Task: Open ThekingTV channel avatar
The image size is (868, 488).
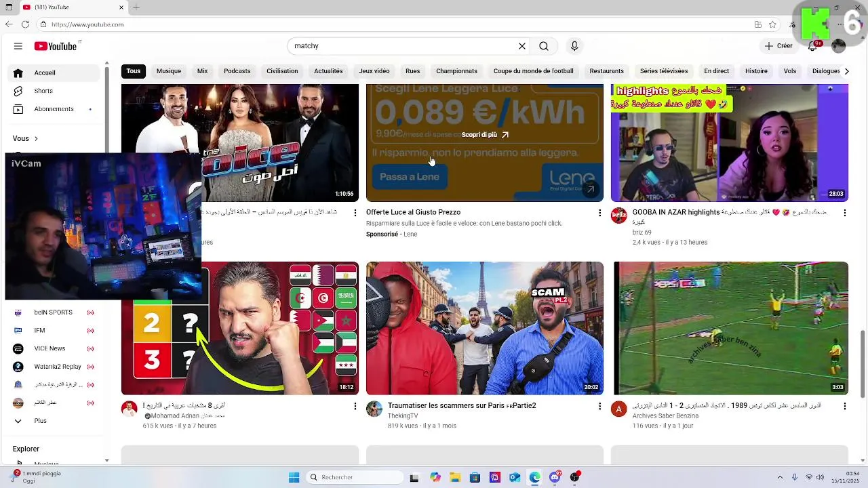Action: tap(374, 409)
